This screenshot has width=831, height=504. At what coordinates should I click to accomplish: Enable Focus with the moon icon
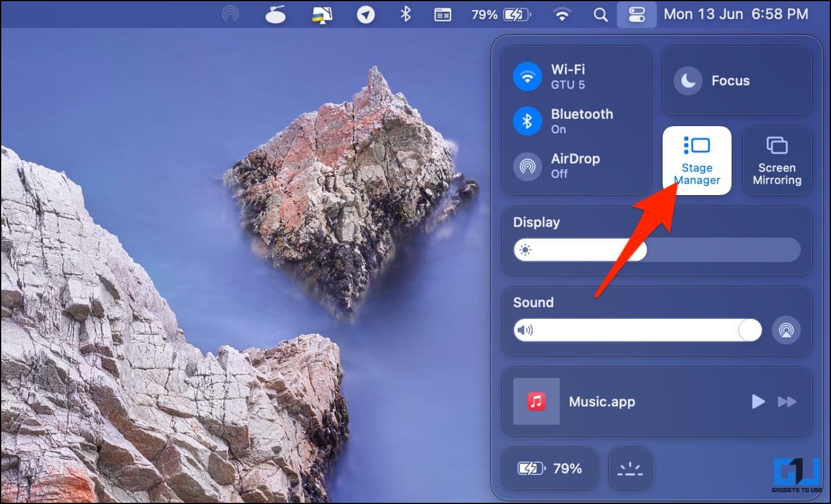click(x=688, y=81)
